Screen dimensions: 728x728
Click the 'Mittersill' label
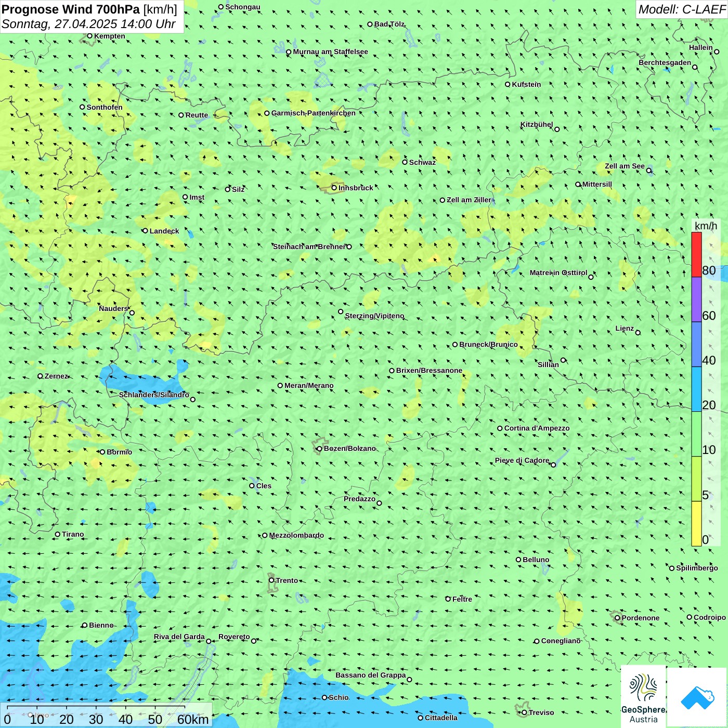click(x=597, y=184)
